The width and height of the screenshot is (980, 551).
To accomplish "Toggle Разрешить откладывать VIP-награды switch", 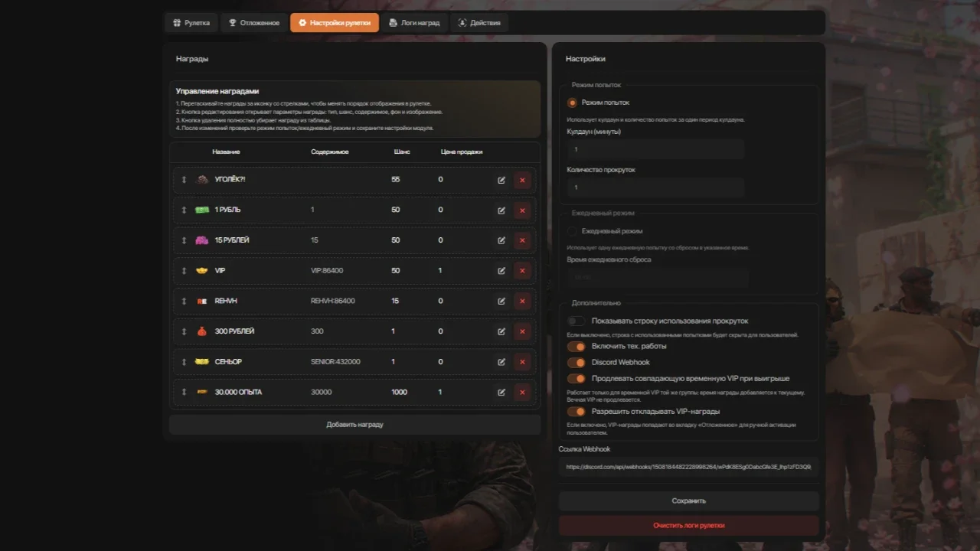I will pyautogui.click(x=577, y=412).
